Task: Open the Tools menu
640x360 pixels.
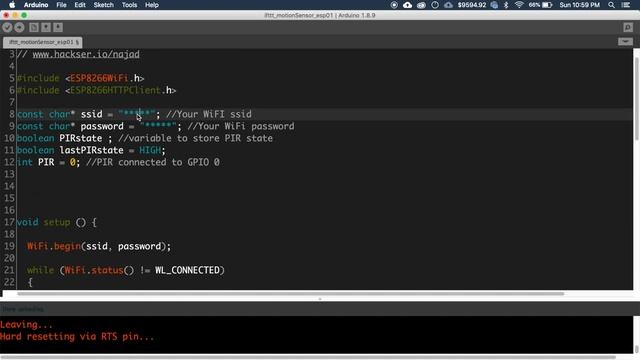Action: (x=129, y=5)
